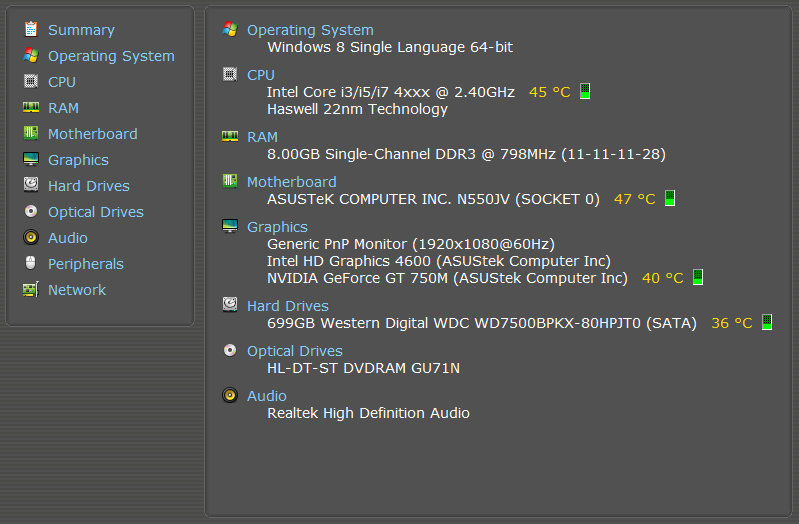
Task: Click the Windows flag icon in summary panel
Action: point(230,29)
